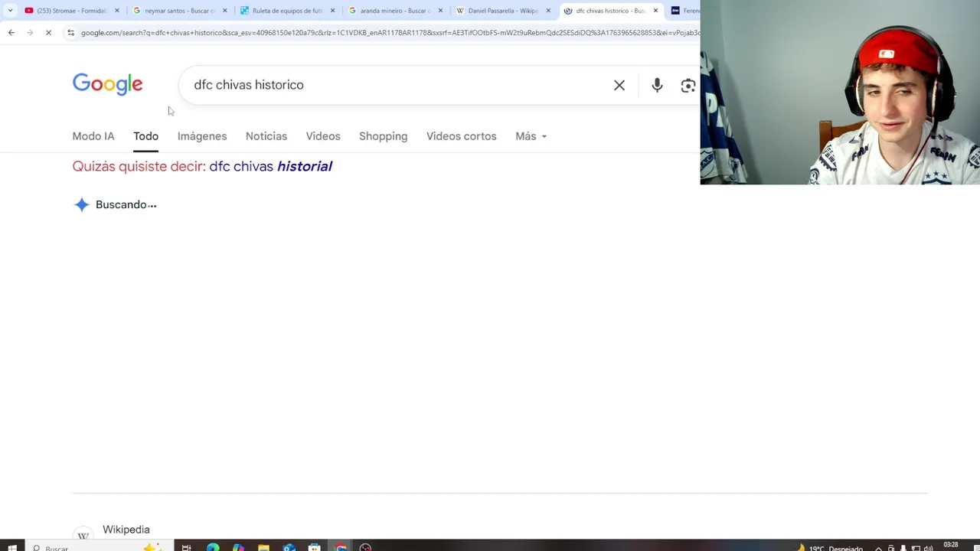Open the taskbar clock showing 03:28

pyautogui.click(x=951, y=546)
